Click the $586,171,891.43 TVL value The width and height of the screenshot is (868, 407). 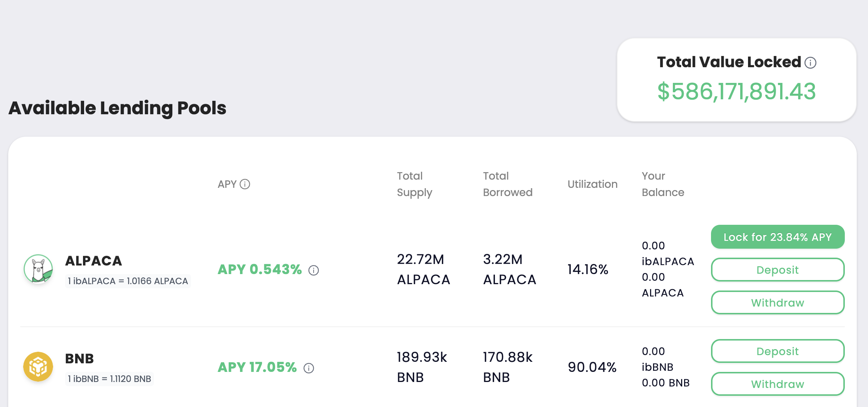coord(736,91)
